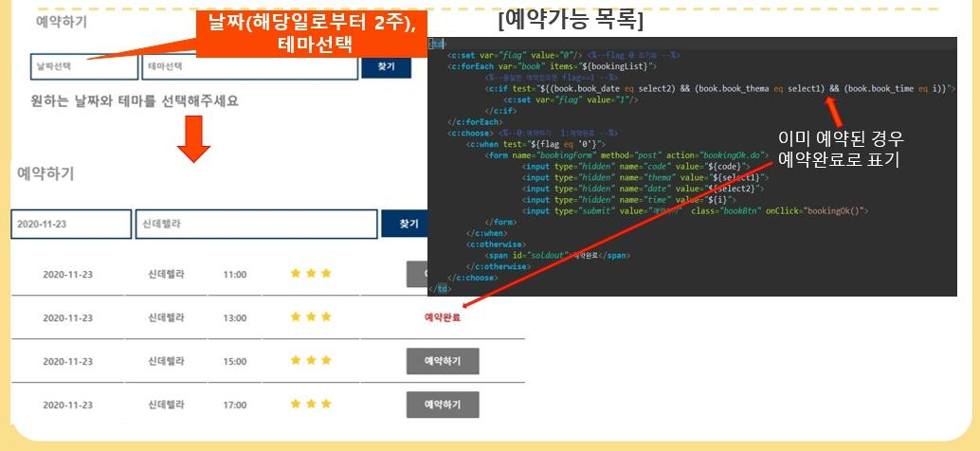Click the 예약가능 목록 heading

(570, 20)
